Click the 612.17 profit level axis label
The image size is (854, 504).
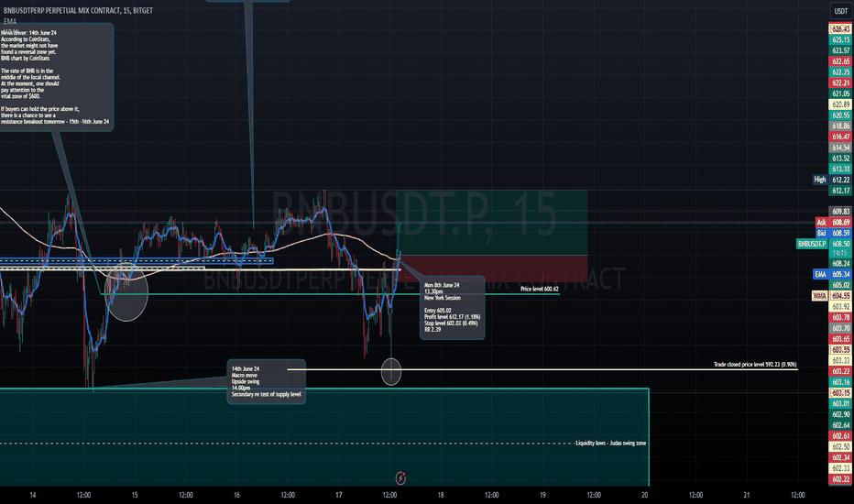pos(840,191)
